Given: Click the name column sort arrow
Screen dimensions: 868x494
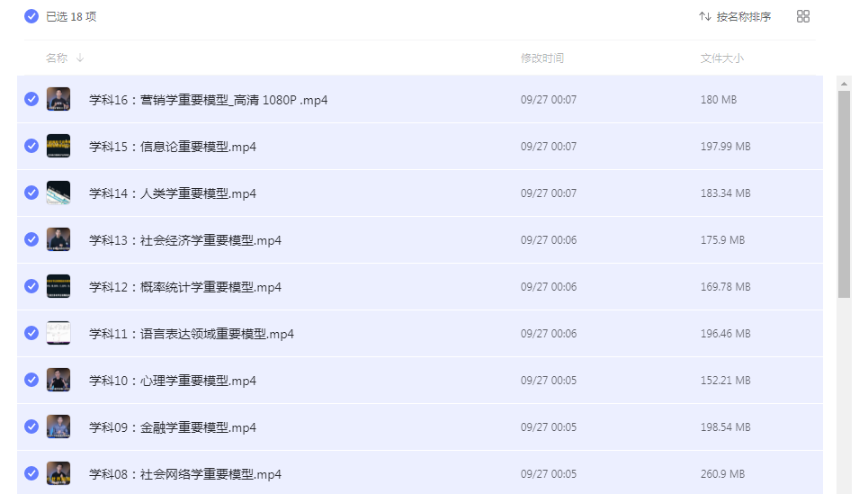Looking at the screenshot, I should pyautogui.click(x=80, y=58).
